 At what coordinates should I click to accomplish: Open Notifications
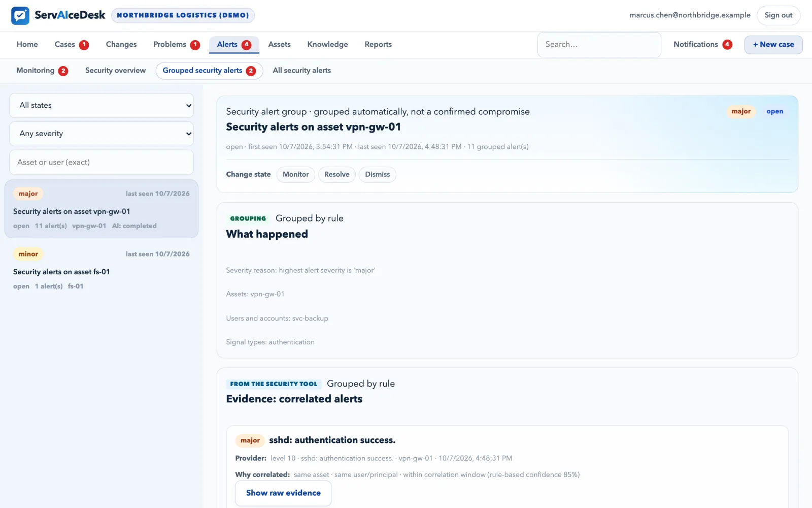click(x=702, y=44)
